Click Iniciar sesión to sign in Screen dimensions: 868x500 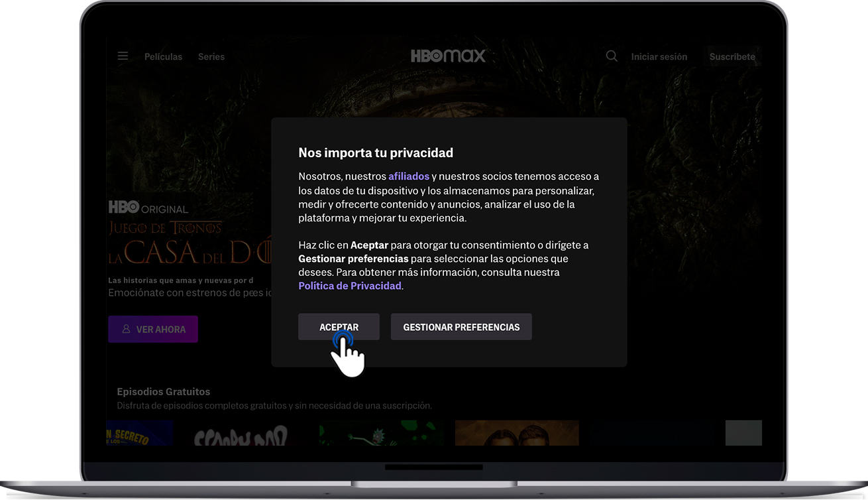click(659, 57)
